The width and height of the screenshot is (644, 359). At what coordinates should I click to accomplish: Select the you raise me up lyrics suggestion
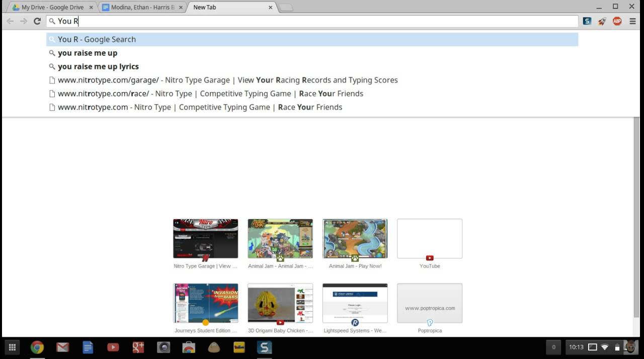[x=312, y=66]
